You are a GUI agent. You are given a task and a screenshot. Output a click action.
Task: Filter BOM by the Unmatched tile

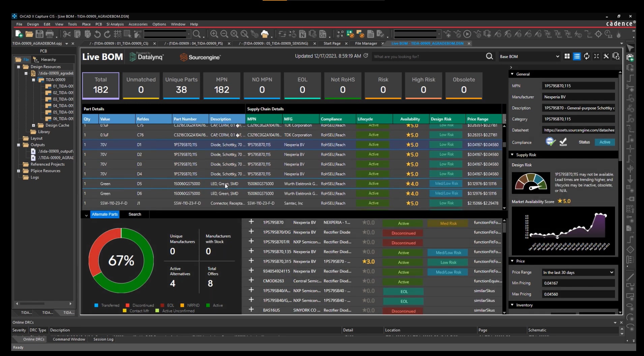[x=141, y=86]
